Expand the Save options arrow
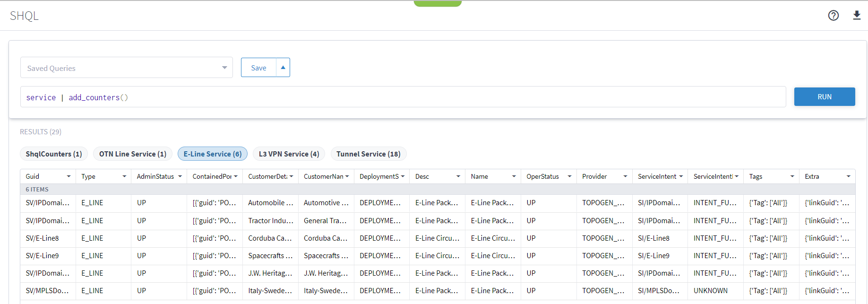 (283, 68)
